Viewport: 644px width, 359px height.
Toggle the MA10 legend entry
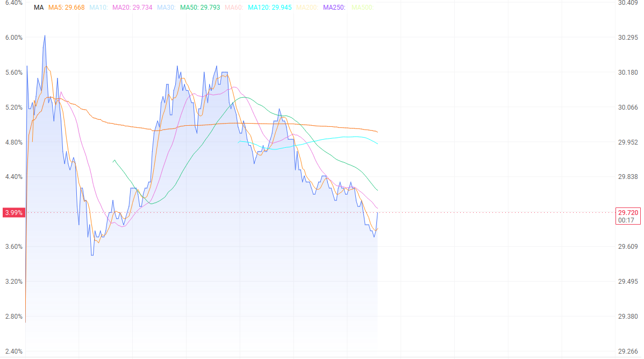[x=98, y=8]
